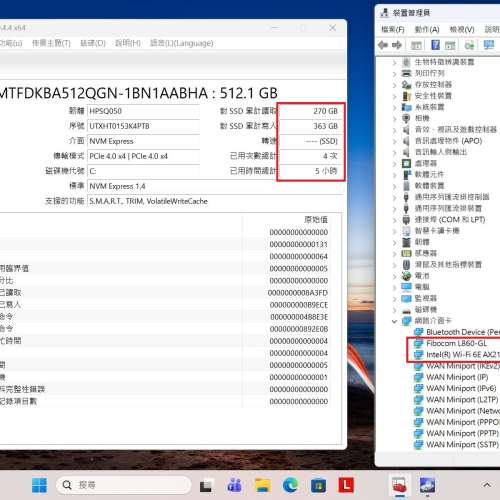The width and height of the screenshot is (500, 500).
Task: Click features field S.M.A.R.T., TRIM, VolatileWriteCache
Action: (x=214, y=201)
